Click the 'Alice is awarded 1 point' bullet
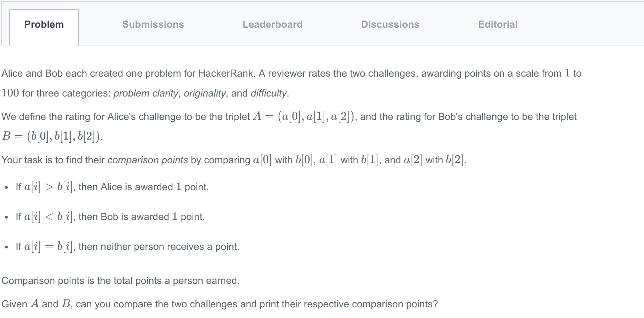The image size is (644, 318). point(112,187)
